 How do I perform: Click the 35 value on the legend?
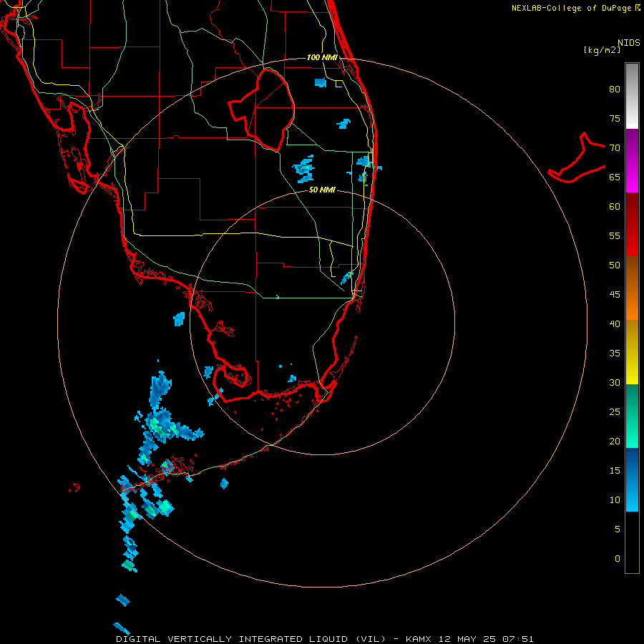[615, 353]
